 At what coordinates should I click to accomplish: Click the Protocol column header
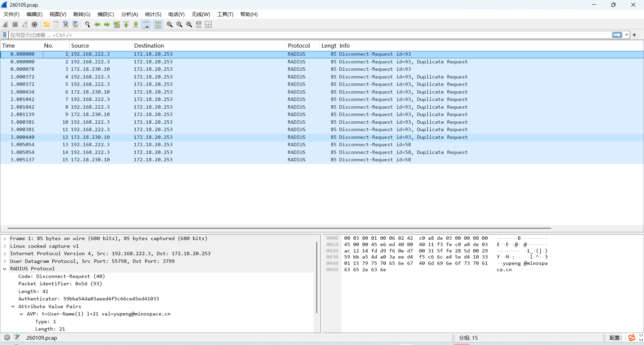(299, 46)
